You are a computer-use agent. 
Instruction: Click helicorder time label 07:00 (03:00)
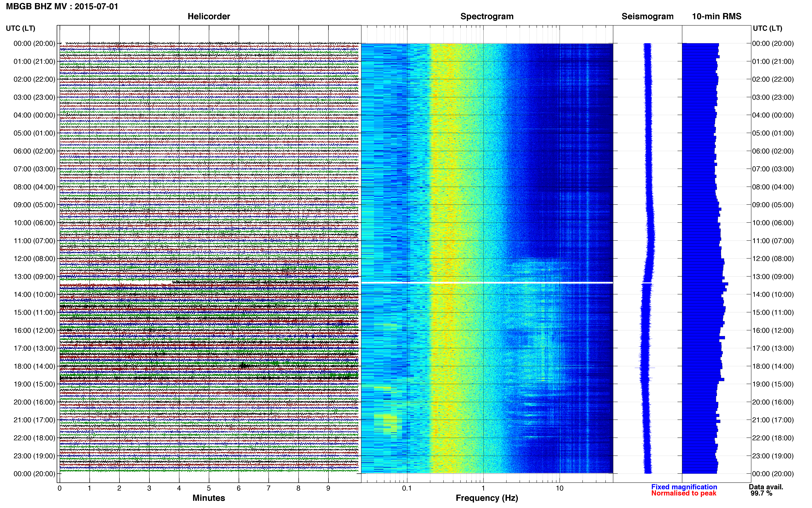(x=34, y=169)
